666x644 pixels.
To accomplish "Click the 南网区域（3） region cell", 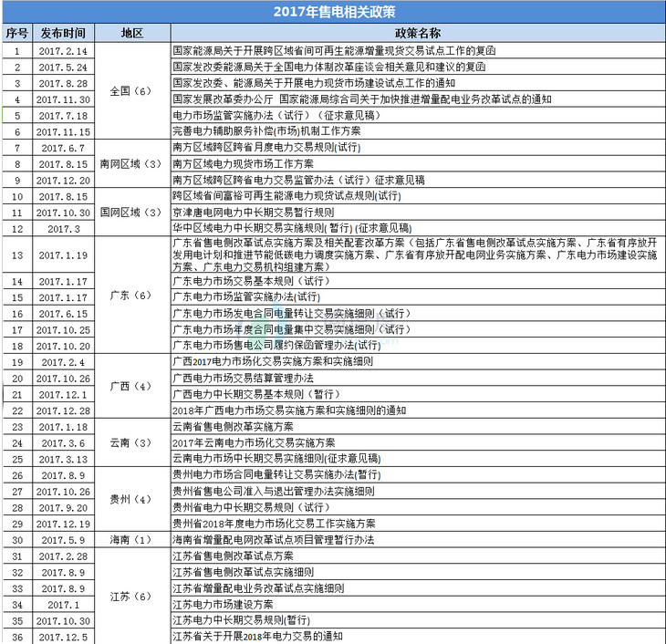I will (132, 164).
